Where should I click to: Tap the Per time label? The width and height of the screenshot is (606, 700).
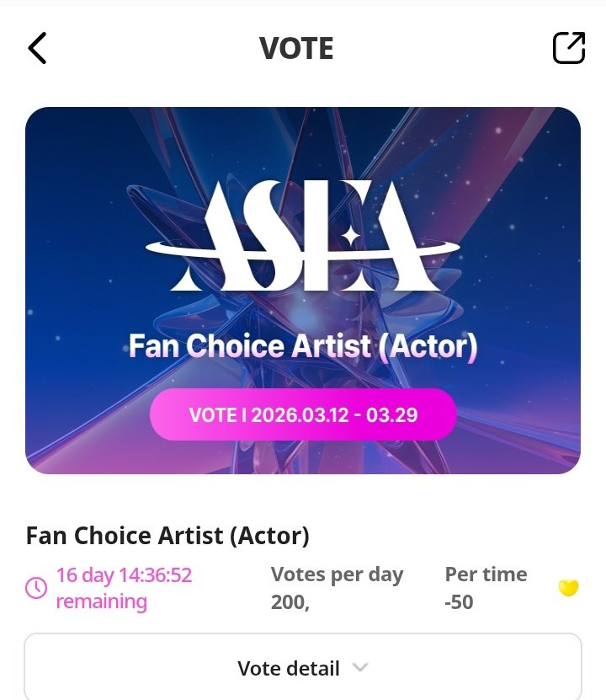point(486,574)
